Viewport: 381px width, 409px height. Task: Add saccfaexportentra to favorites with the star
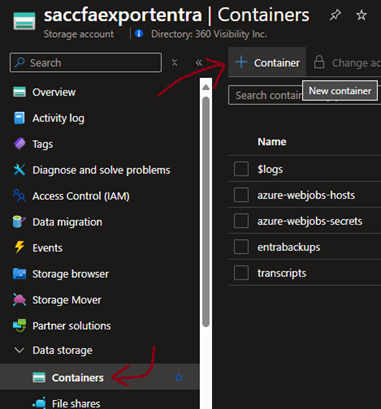tap(361, 15)
